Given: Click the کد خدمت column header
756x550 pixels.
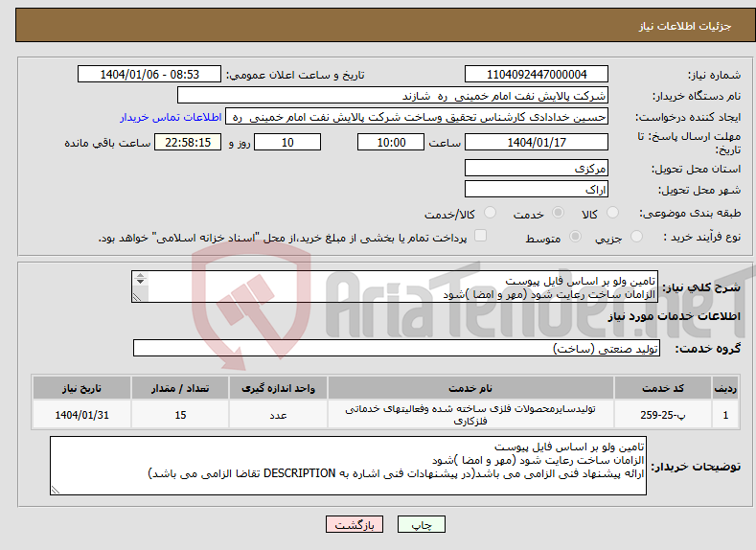Looking at the screenshot, I should coord(663,388).
